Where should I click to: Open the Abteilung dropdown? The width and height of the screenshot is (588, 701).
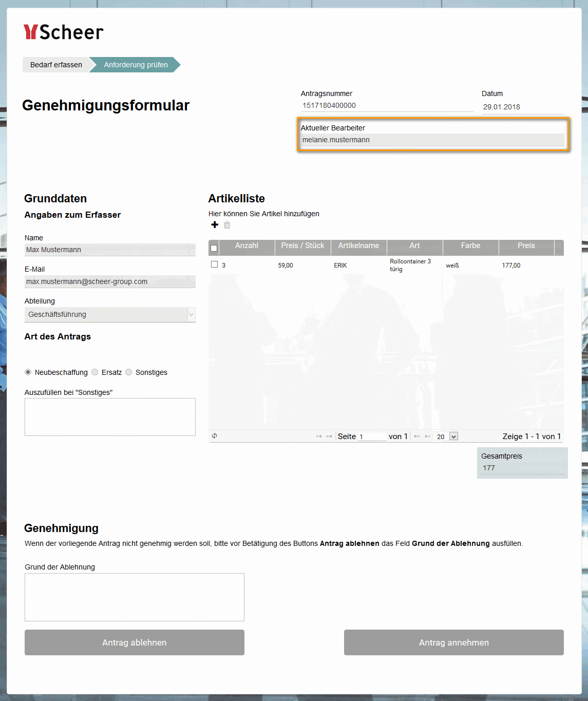[x=191, y=314]
